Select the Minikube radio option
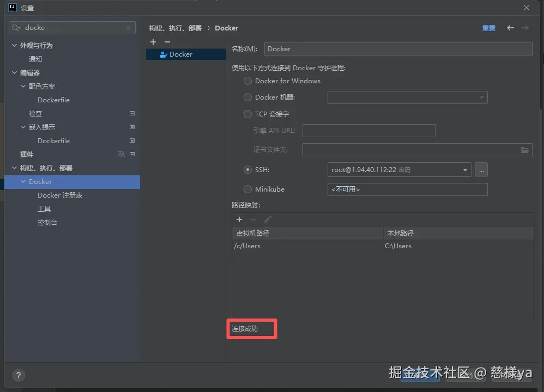 pyautogui.click(x=247, y=189)
